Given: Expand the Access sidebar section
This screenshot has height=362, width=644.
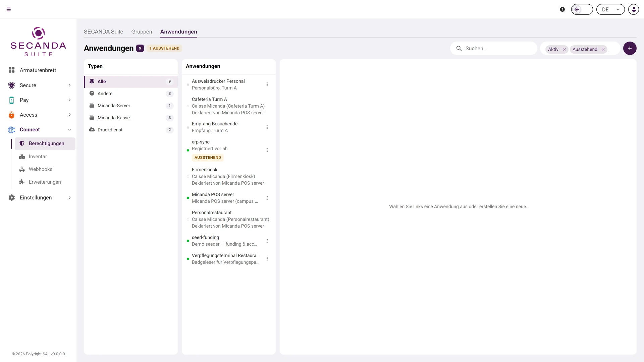Looking at the screenshot, I should coord(38,115).
